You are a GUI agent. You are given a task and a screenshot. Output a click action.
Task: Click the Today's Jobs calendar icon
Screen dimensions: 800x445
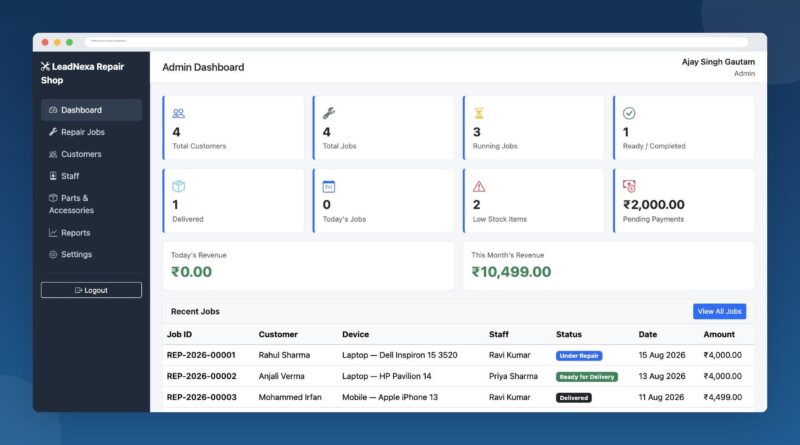pyautogui.click(x=329, y=187)
